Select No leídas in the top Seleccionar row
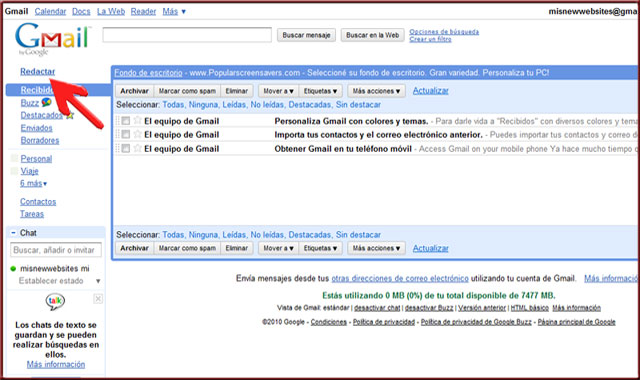 267,104
